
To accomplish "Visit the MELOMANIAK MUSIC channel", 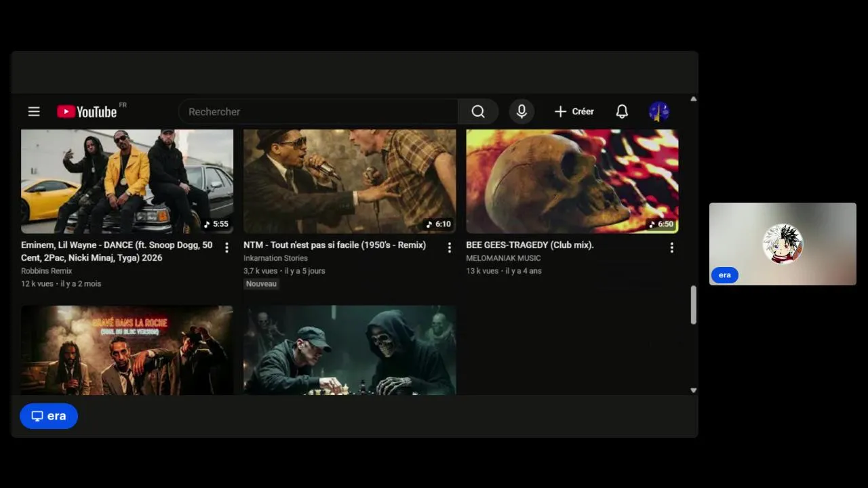I will (503, 258).
